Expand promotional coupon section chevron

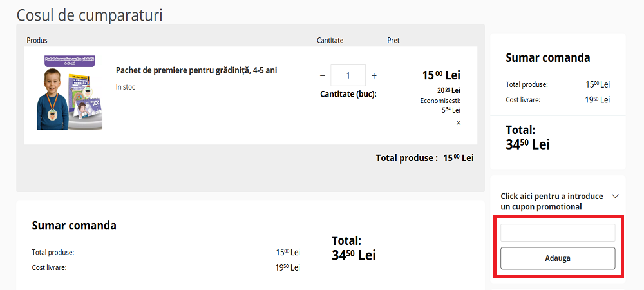point(615,196)
